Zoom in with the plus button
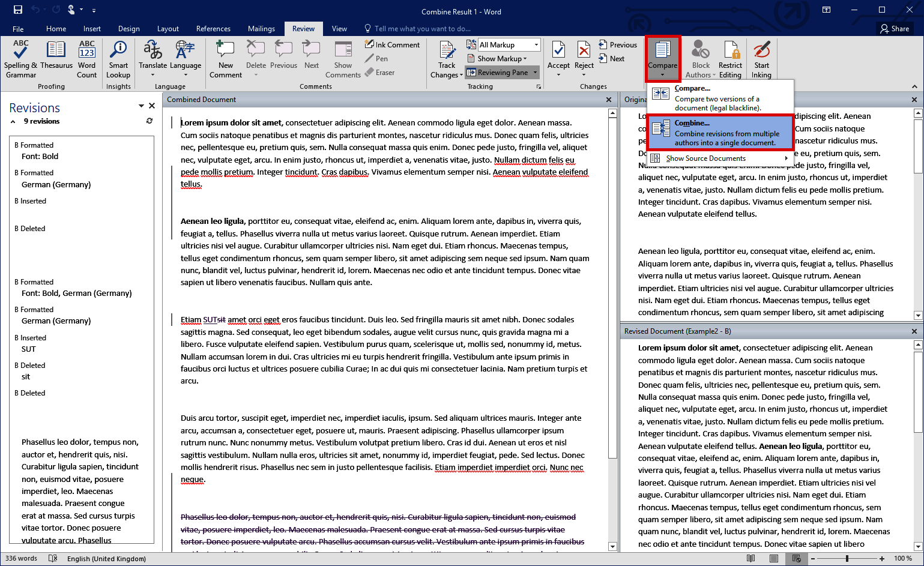The width and height of the screenshot is (924, 566). (x=882, y=558)
